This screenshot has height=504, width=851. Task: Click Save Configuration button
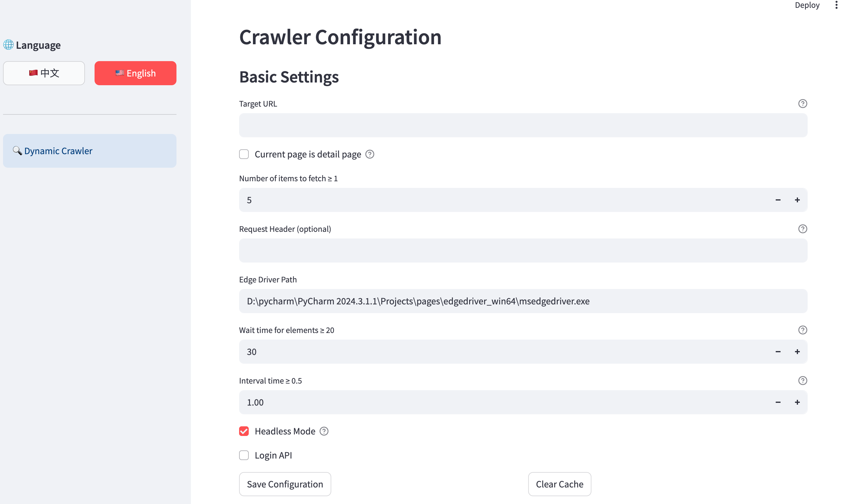(285, 484)
